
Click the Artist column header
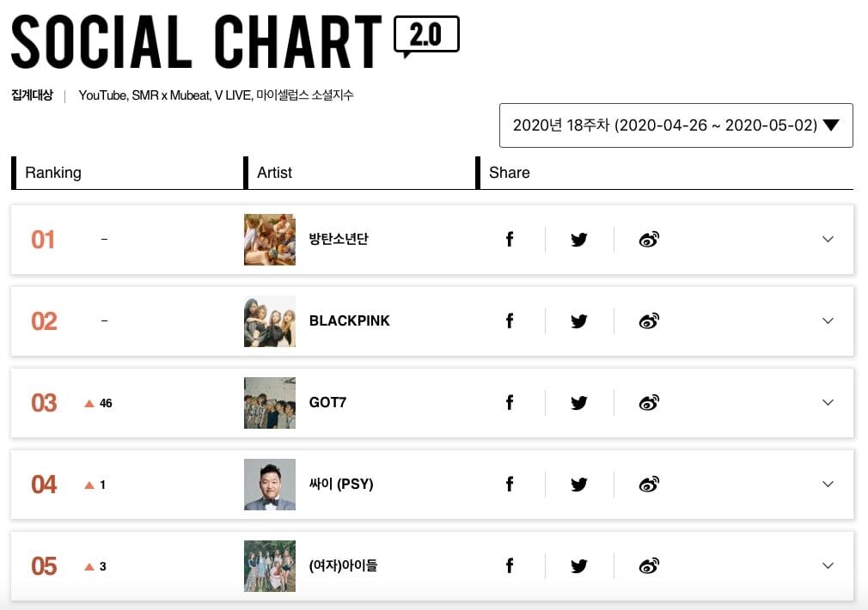point(275,173)
